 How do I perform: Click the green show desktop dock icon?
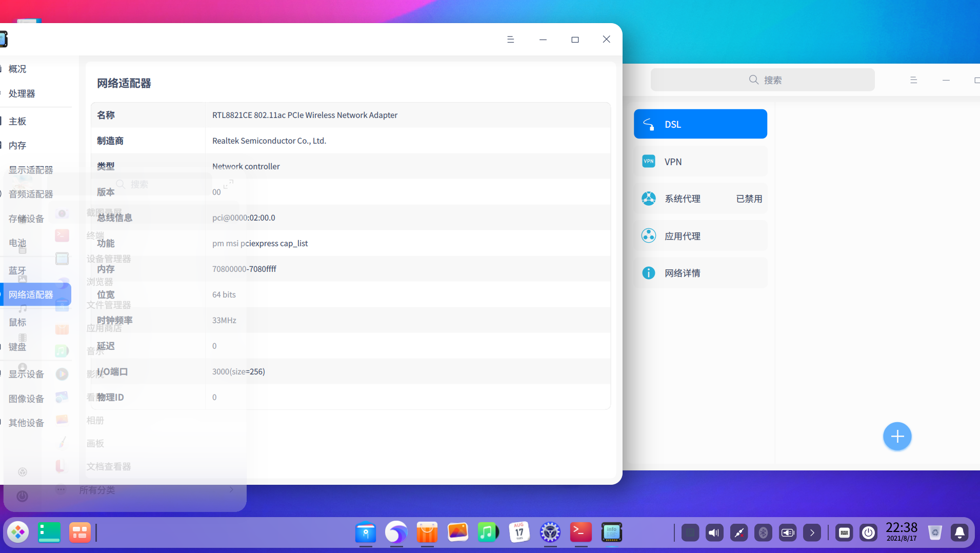(x=49, y=532)
